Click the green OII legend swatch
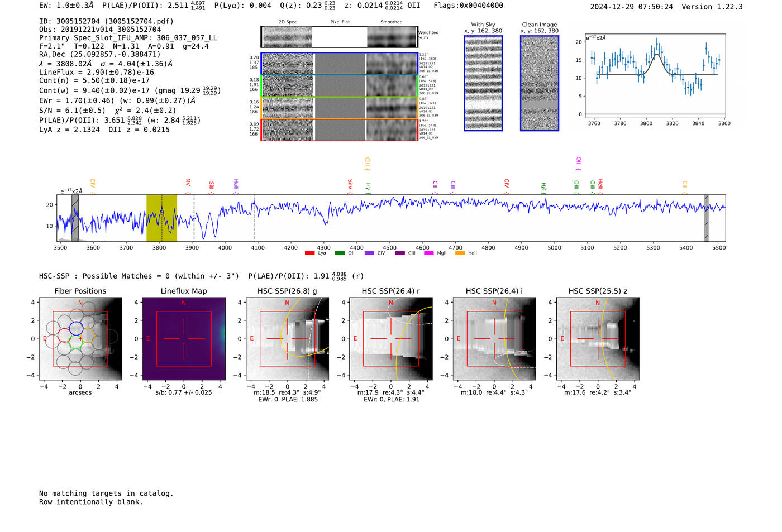 (340, 253)
